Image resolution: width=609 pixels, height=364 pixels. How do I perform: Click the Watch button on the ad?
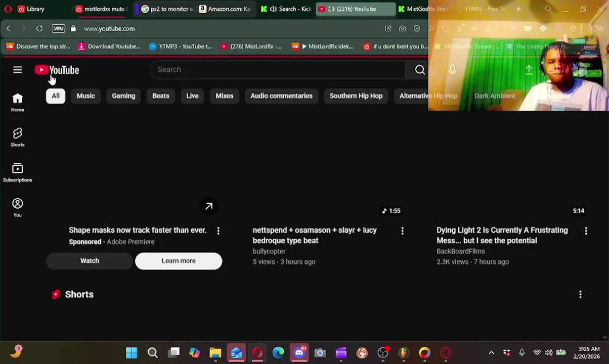90,261
